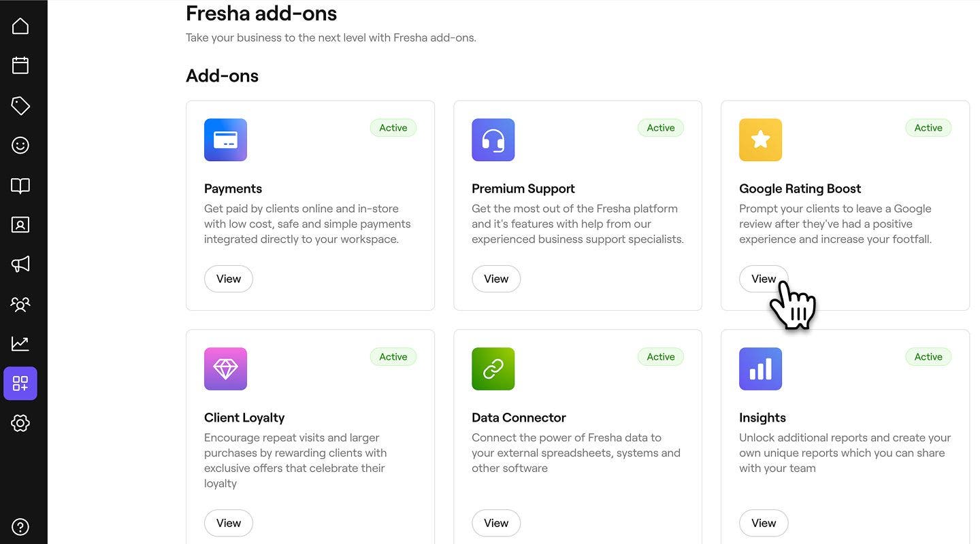Click the Online profile icon in sidebar
The height and width of the screenshot is (544, 980).
point(20,224)
